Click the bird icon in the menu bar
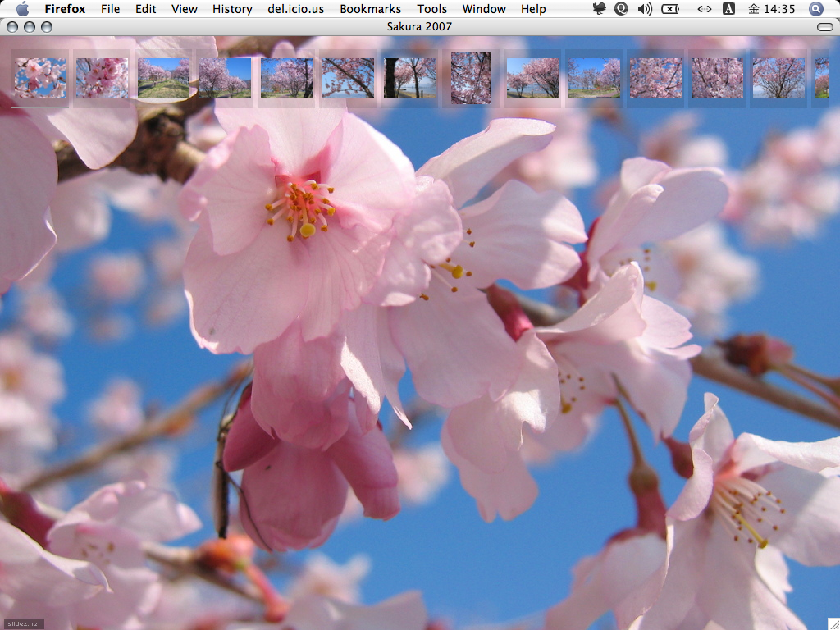 click(x=600, y=8)
